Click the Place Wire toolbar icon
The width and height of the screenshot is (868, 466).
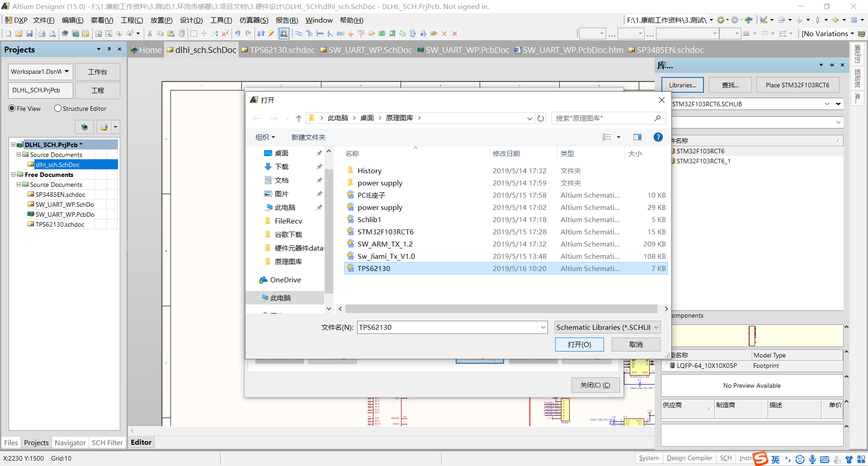point(299,33)
